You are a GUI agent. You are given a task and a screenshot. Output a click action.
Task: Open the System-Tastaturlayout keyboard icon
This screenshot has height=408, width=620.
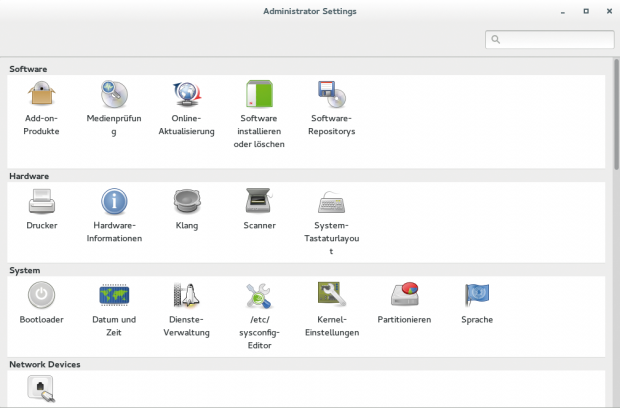tap(332, 202)
